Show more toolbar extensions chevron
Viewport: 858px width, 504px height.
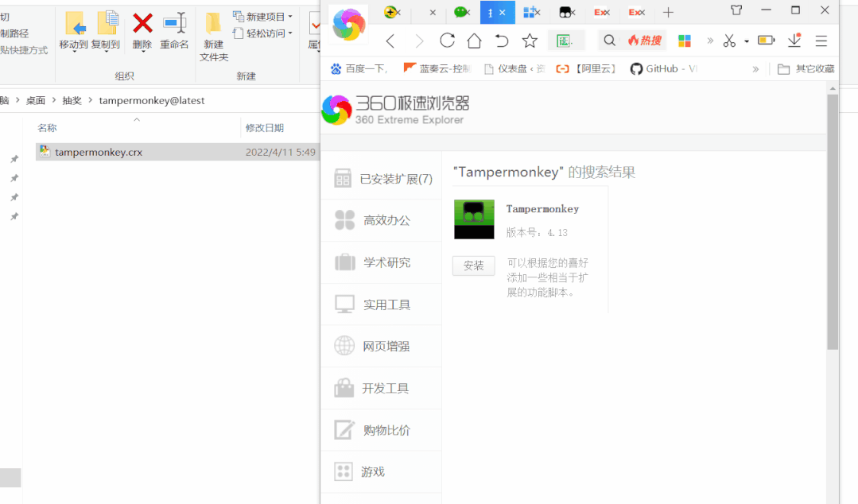tap(710, 41)
